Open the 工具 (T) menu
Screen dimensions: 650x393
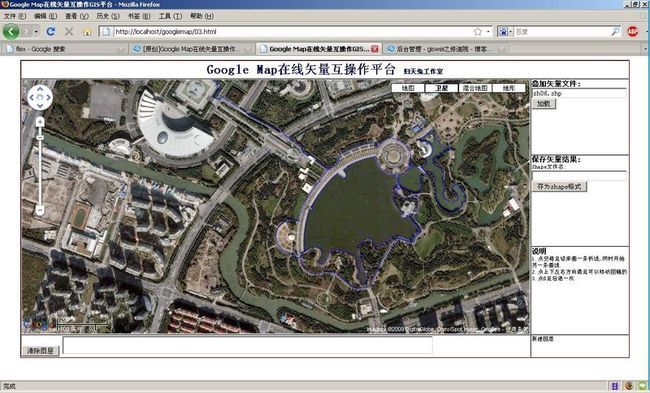(170, 16)
